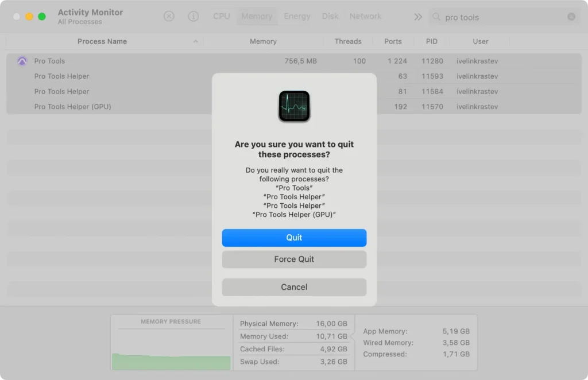This screenshot has height=380, width=588.
Task: Clear the search field text
Action: (x=571, y=17)
